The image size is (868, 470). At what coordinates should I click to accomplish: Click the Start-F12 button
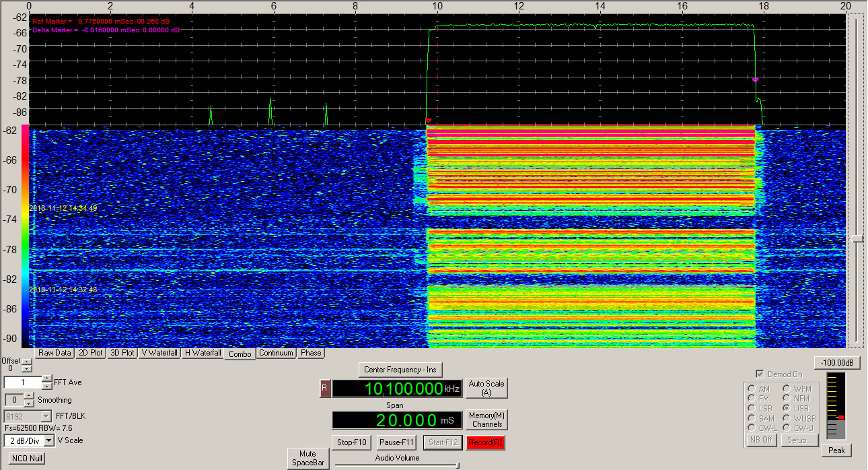442,442
